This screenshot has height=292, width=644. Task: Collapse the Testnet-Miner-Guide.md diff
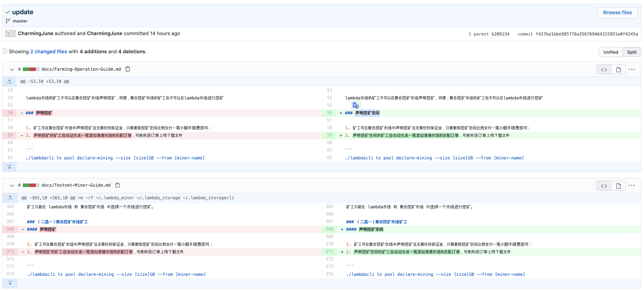12,185
